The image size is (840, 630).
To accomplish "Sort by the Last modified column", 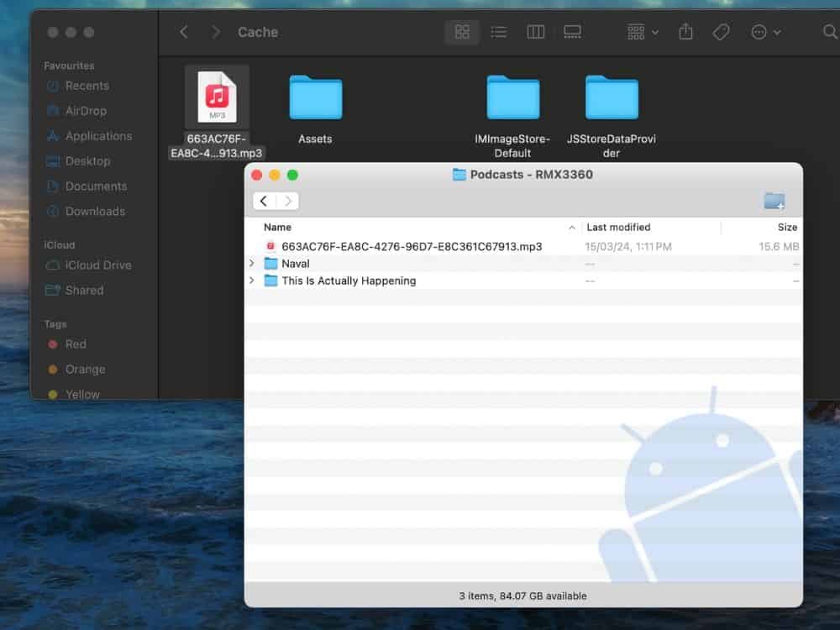I will pos(618,228).
